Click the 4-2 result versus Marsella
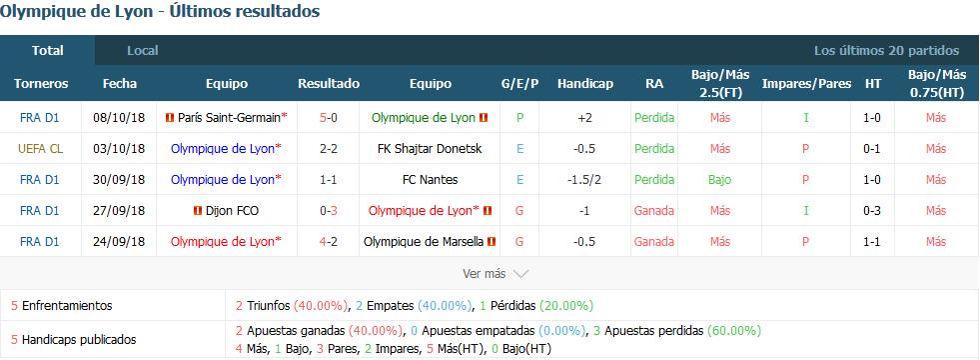 (x=329, y=242)
